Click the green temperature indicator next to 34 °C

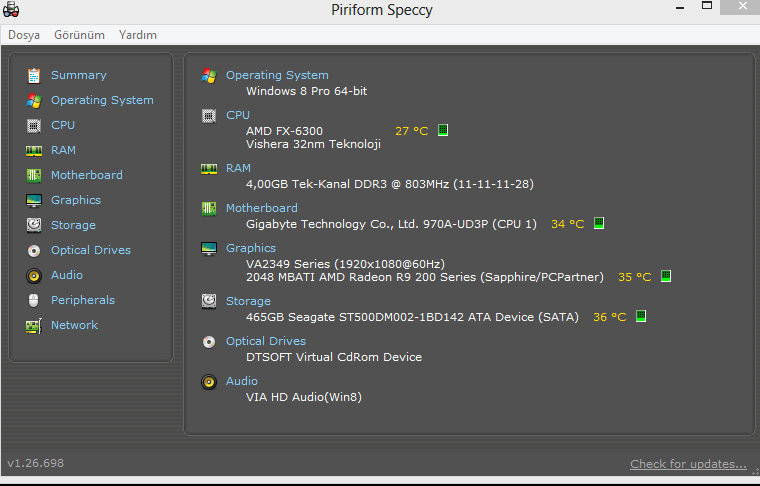point(599,223)
